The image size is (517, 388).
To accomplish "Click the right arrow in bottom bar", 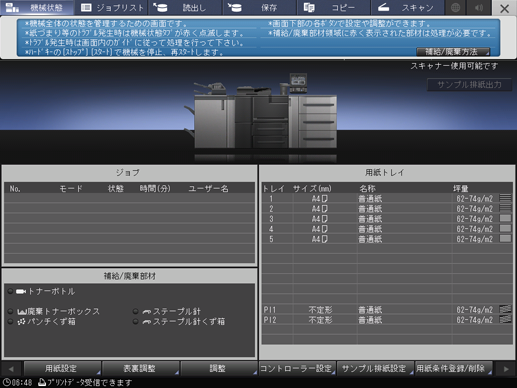I will tap(506, 369).
